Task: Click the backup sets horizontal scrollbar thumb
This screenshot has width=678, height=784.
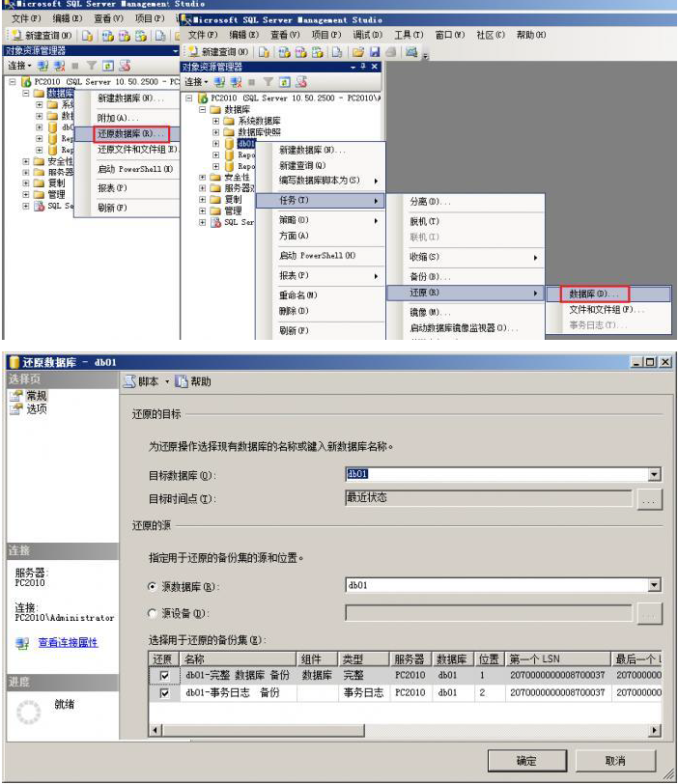Action: tap(262, 731)
